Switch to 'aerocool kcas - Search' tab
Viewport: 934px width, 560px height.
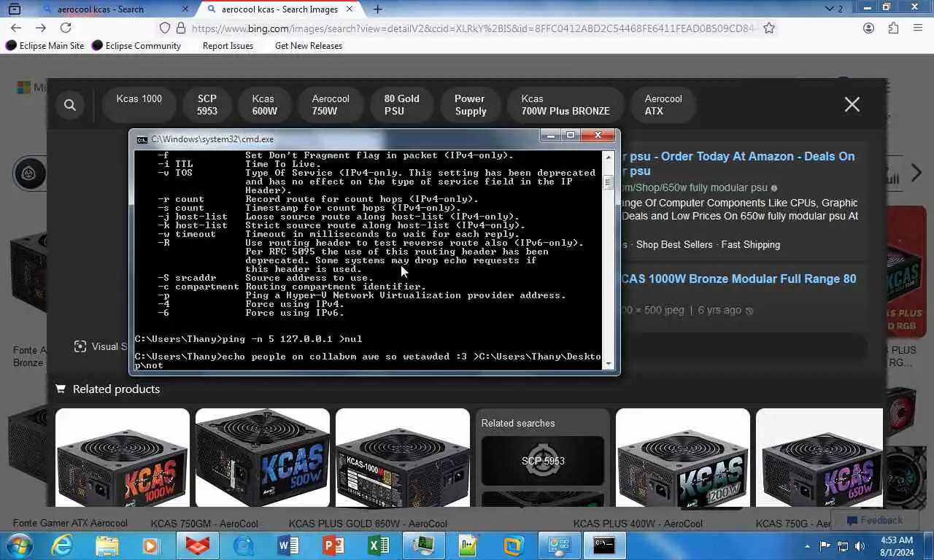[101, 9]
